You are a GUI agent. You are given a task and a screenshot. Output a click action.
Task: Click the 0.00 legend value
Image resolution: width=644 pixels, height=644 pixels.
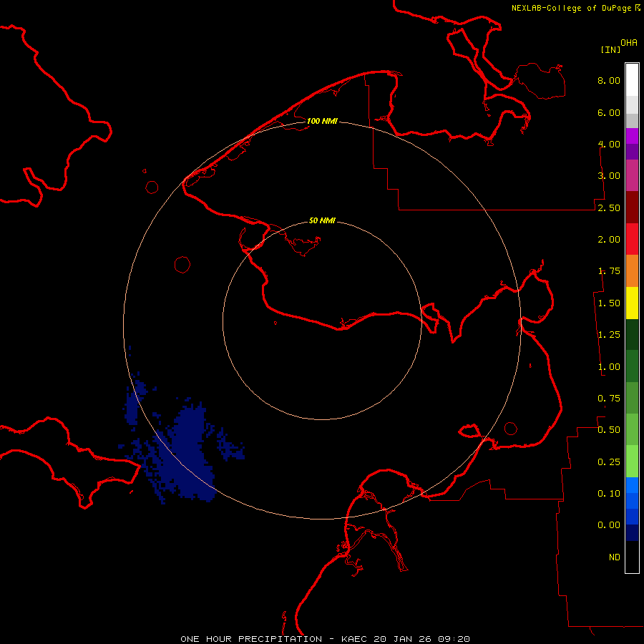tap(609, 525)
